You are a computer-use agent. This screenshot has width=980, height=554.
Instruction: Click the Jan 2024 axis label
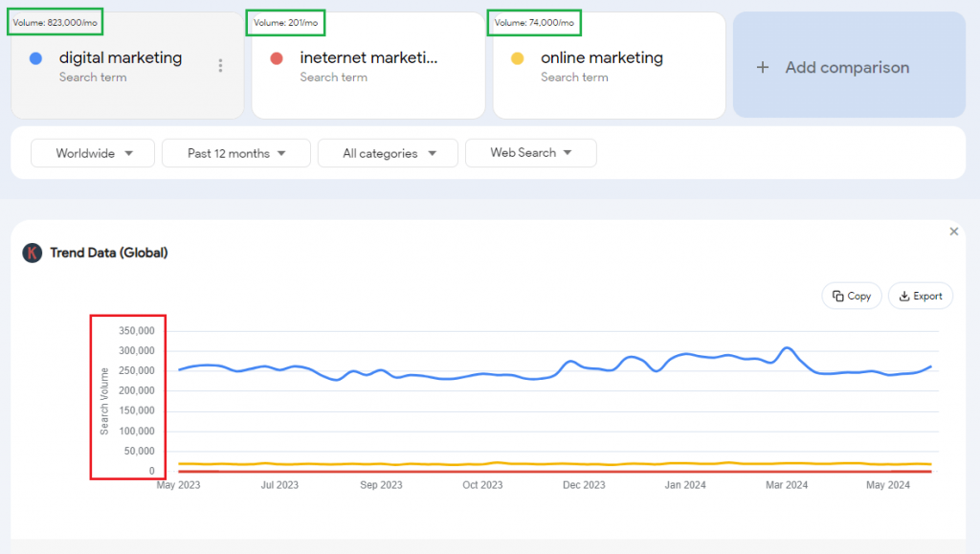(x=685, y=485)
